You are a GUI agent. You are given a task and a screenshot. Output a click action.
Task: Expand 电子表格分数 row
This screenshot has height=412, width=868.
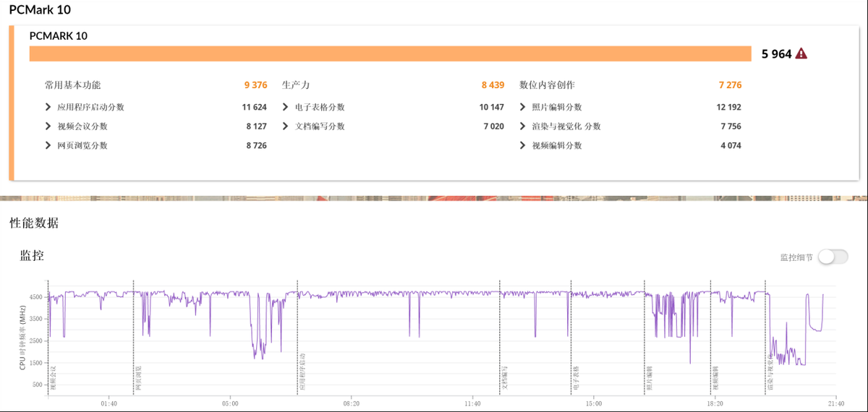pos(286,107)
